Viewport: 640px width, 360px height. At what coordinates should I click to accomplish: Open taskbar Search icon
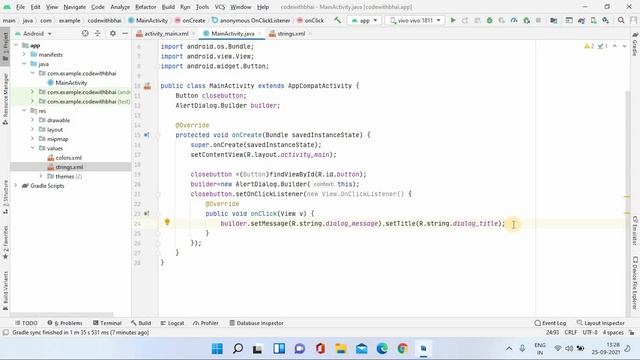click(238, 349)
